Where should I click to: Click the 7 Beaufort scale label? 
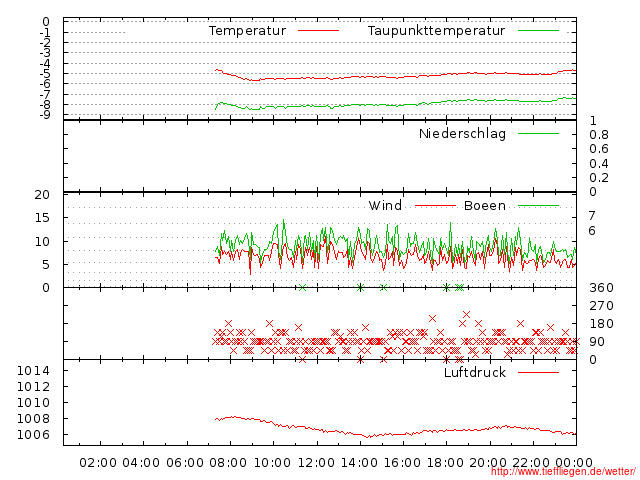tap(592, 216)
